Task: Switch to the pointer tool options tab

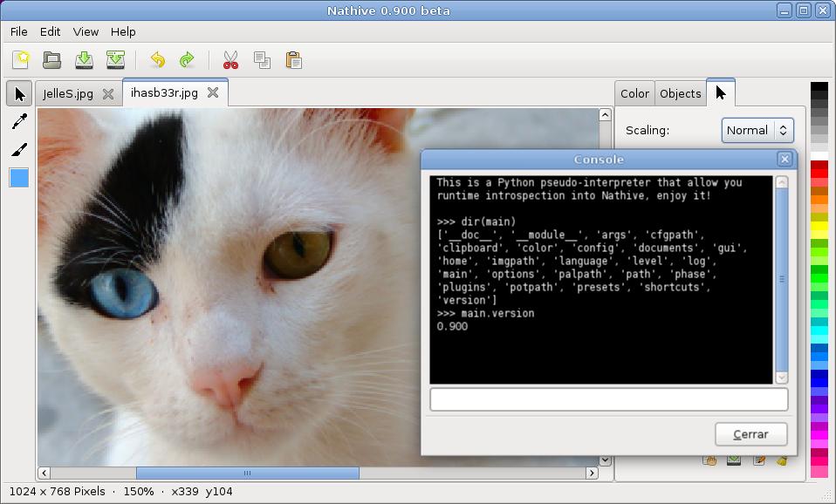Action: [721, 92]
